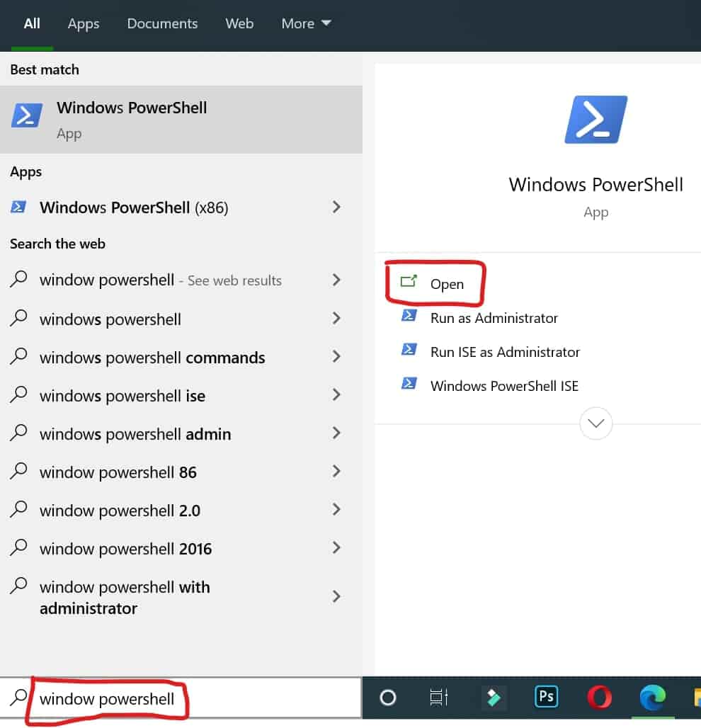The width and height of the screenshot is (701, 728).
Task: Click search icon beside 'windows powershell commands'
Action: pyautogui.click(x=18, y=356)
